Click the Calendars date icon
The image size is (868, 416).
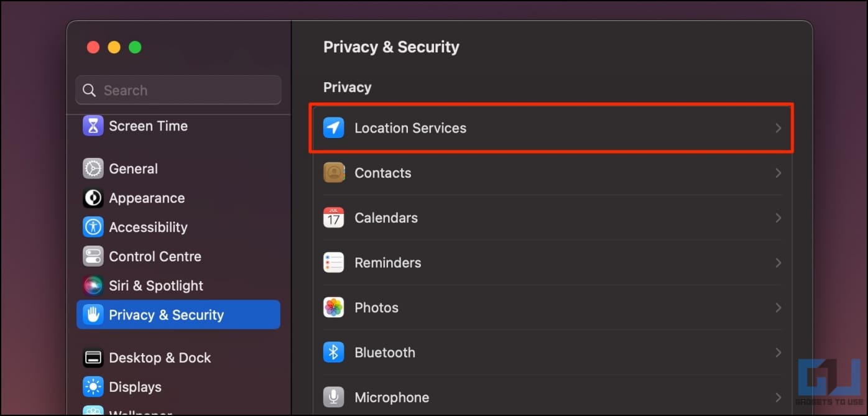coord(334,218)
